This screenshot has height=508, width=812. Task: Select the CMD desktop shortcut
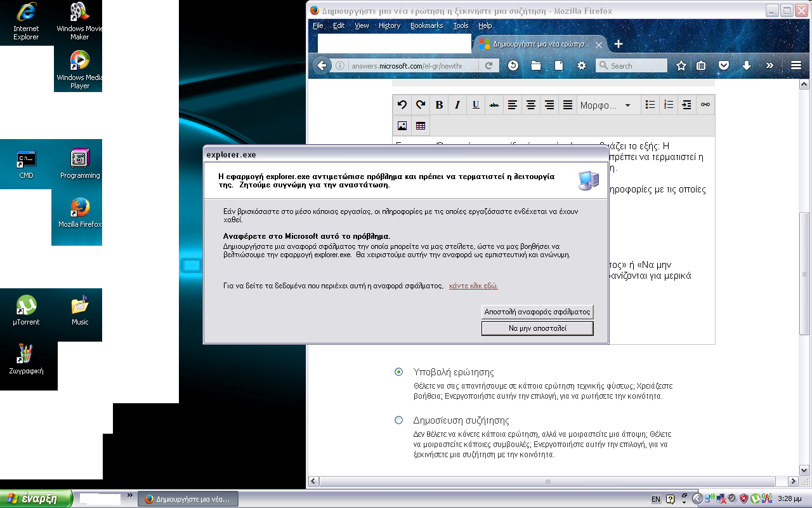tap(26, 164)
